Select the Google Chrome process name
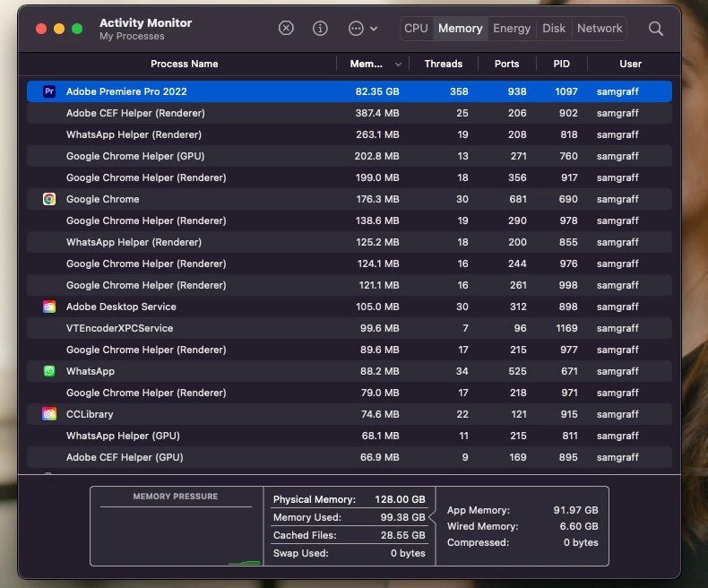Viewport: 708px width, 588px height. click(x=102, y=199)
